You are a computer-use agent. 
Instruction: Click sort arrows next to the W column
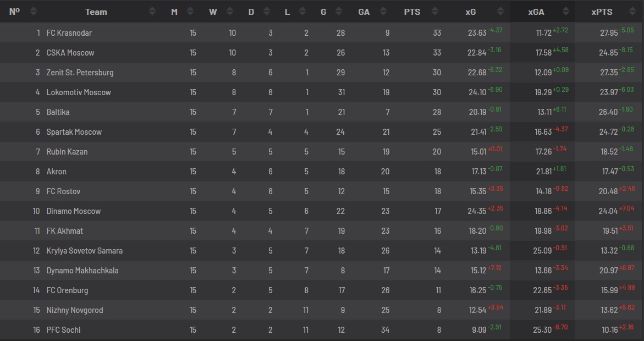coord(229,12)
